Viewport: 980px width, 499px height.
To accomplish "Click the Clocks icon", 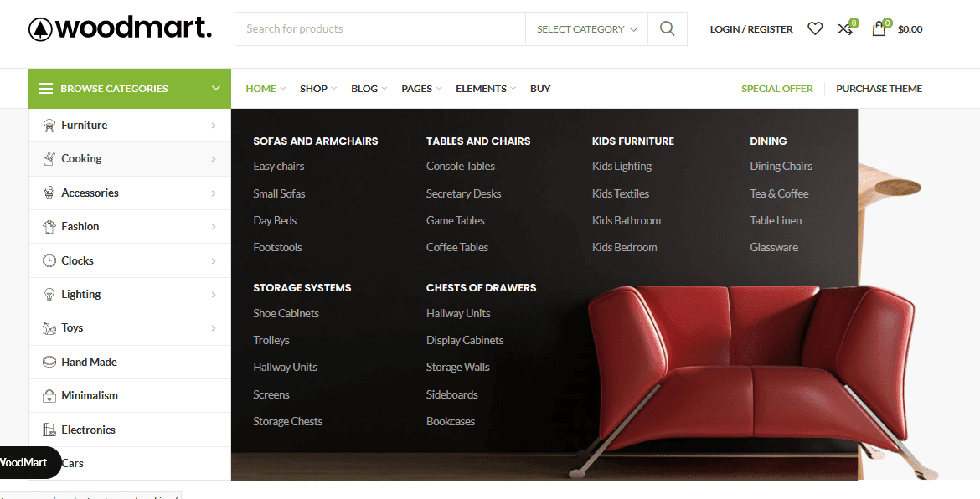I will (49, 260).
